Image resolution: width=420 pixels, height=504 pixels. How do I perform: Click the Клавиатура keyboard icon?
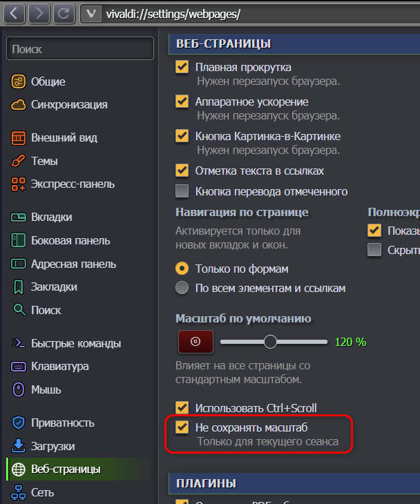tap(19, 367)
